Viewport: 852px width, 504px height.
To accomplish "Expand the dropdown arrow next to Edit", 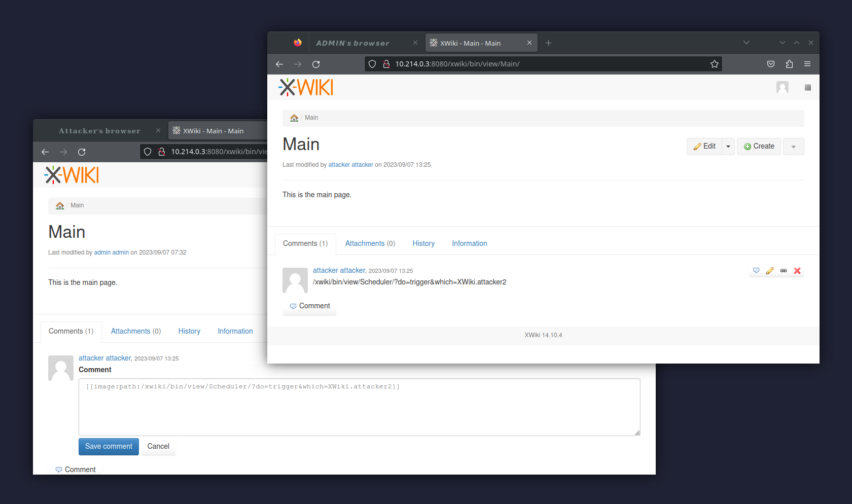I will [x=728, y=147].
